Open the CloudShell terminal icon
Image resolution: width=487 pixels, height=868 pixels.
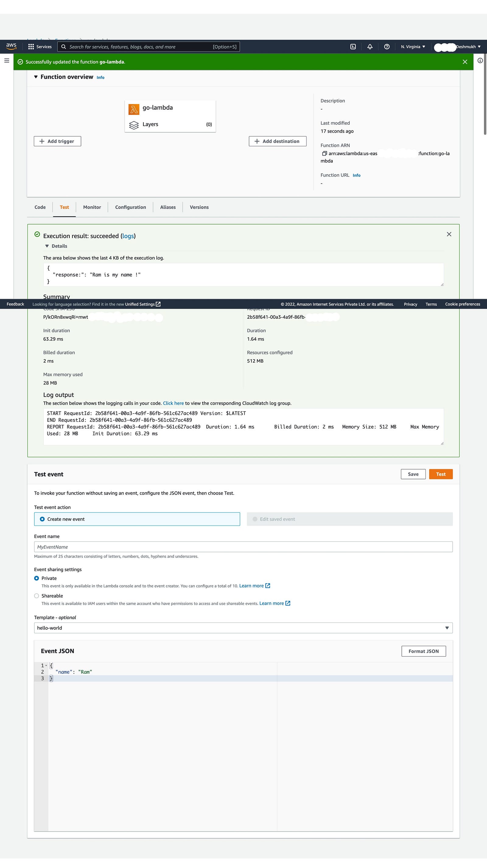(x=353, y=47)
